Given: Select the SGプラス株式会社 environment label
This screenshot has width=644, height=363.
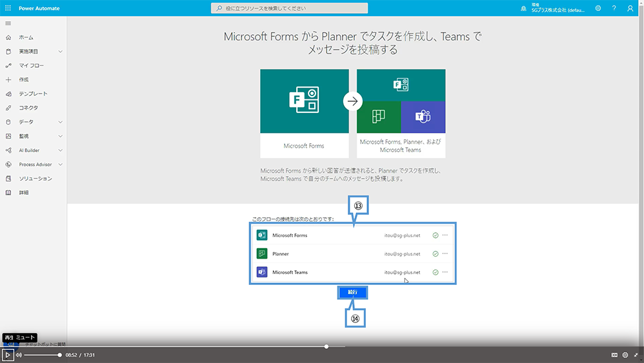Looking at the screenshot, I should pyautogui.click(x=558, y=10).
